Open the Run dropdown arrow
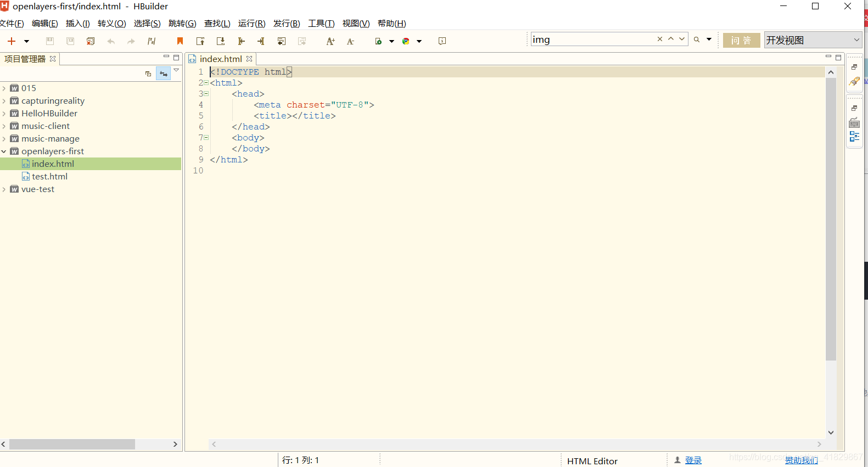868x467 pixels. [391, 41]
